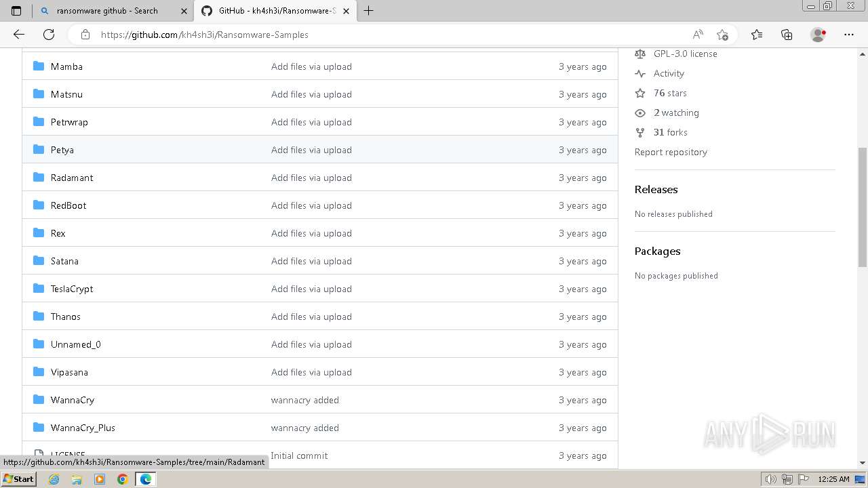
Task: Add this page to favorites
Action: click(722, 35)
